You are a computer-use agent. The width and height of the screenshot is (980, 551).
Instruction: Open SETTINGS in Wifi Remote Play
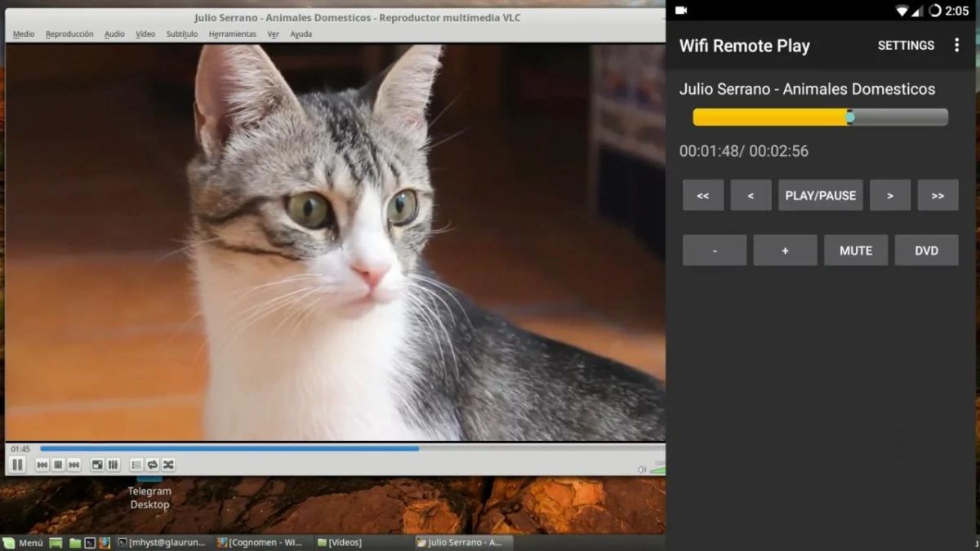tap(906, 46)
